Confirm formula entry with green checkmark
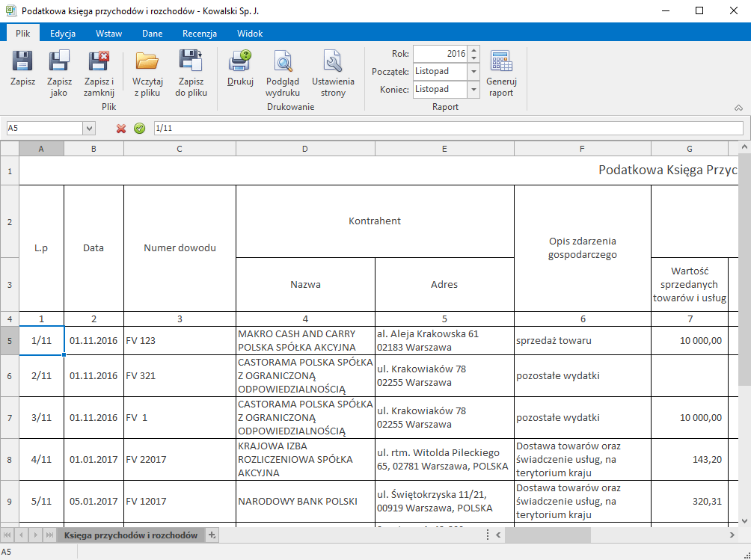This screenshot has width=751, height=560. point(139,128)
